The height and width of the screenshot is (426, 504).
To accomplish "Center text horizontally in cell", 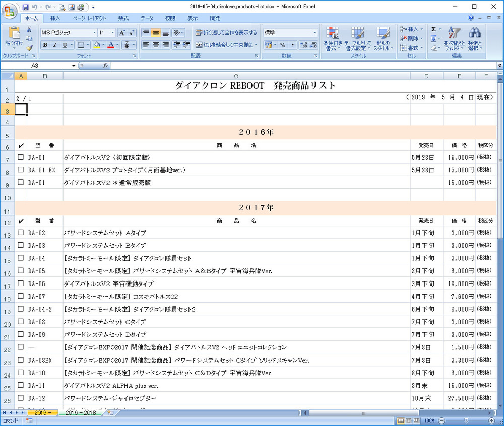I will (156, 45).
